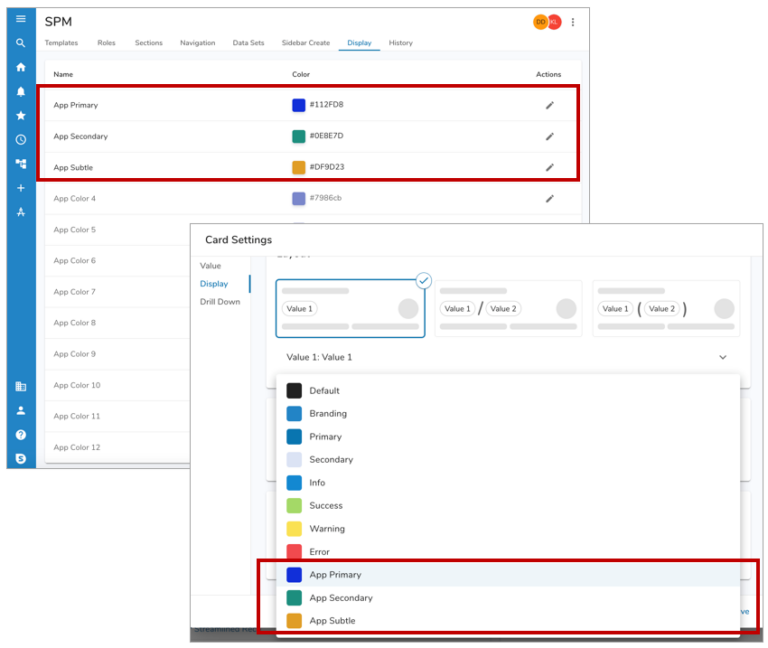Screen dimensions: 768x648
Task: Open the History tab
Action: pos(400,43)
